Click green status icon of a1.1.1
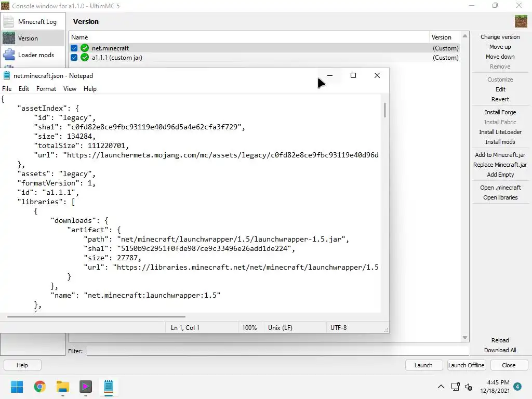The width and height of the screenshot is (532, 399). 85,58
